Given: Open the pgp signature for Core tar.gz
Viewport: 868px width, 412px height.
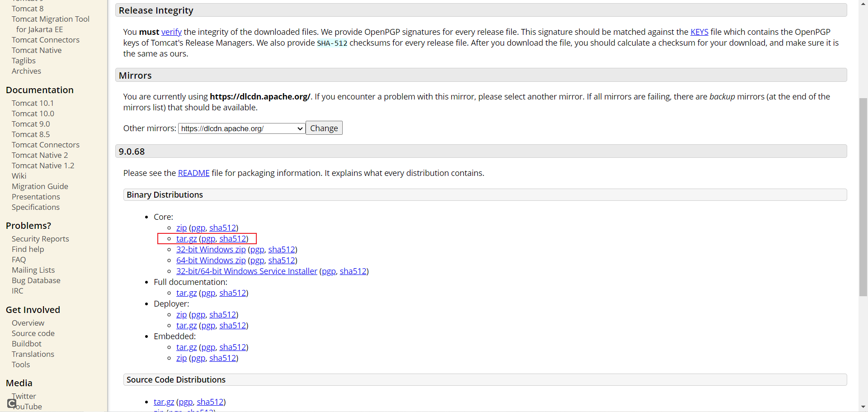Looking at the screenshot, I should coord(208,238).
